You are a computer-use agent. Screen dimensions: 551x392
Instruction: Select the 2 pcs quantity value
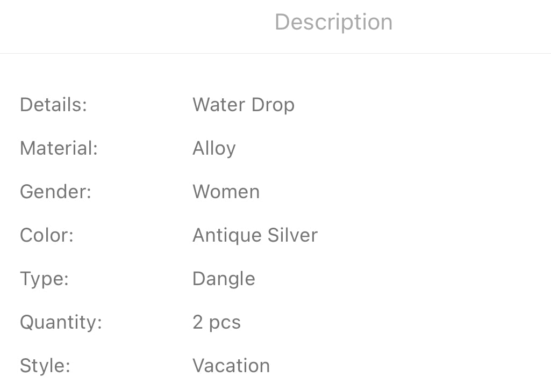point(216,322)
